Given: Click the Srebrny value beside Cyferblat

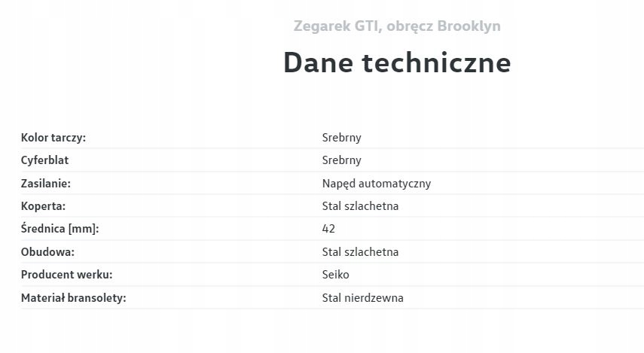Looking at the screenshot, I should click(342, 160).
